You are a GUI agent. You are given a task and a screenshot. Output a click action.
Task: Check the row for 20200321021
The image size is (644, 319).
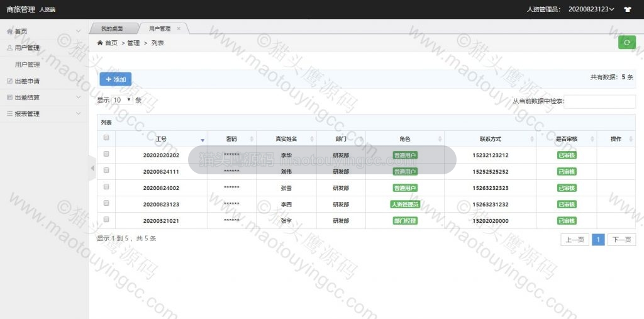[x=106, y=220]
